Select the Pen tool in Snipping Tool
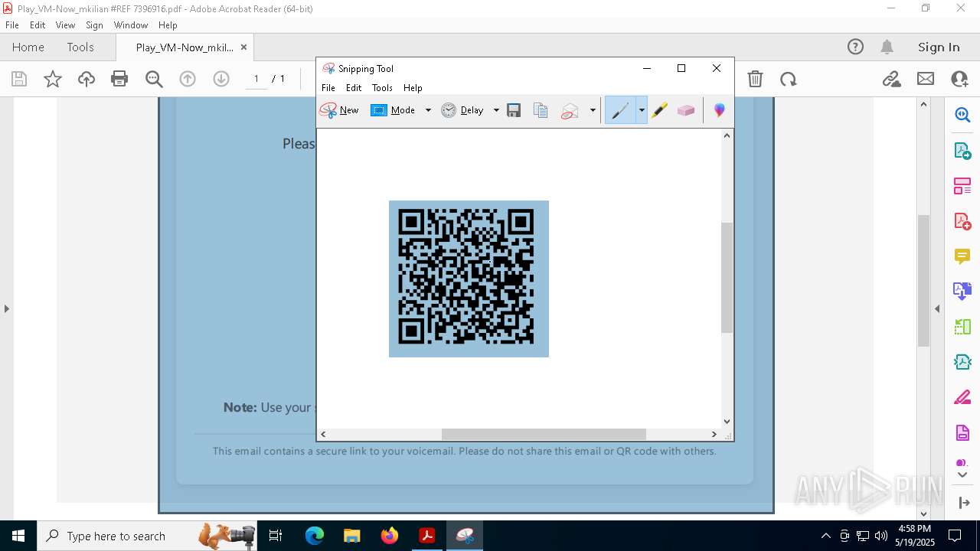 (620, 110)
